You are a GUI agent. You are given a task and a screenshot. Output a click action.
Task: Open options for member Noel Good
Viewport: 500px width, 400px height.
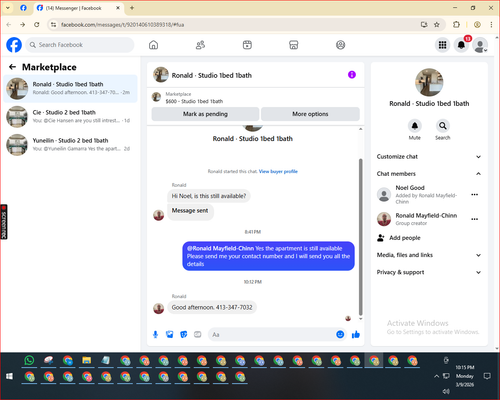tap(474, 195)
